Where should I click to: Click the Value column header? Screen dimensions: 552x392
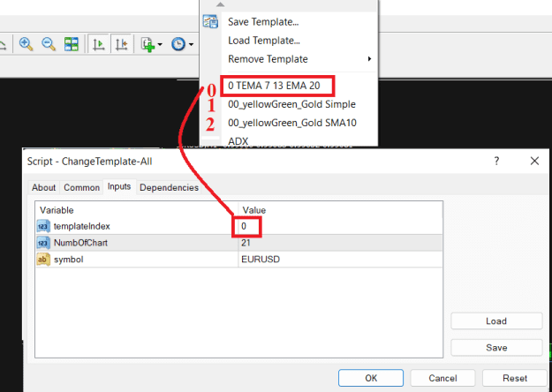coord(253,210)
